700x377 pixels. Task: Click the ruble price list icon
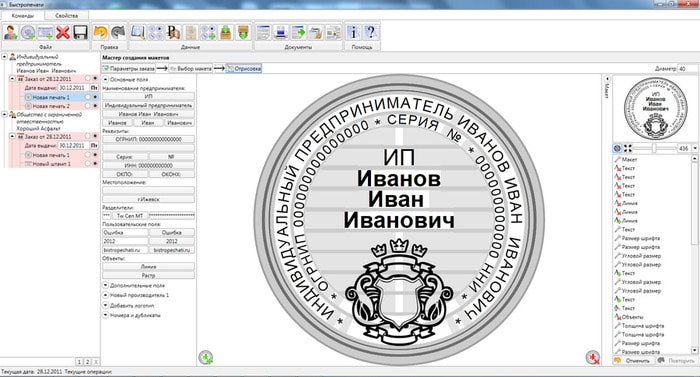[x=173, y=33]
